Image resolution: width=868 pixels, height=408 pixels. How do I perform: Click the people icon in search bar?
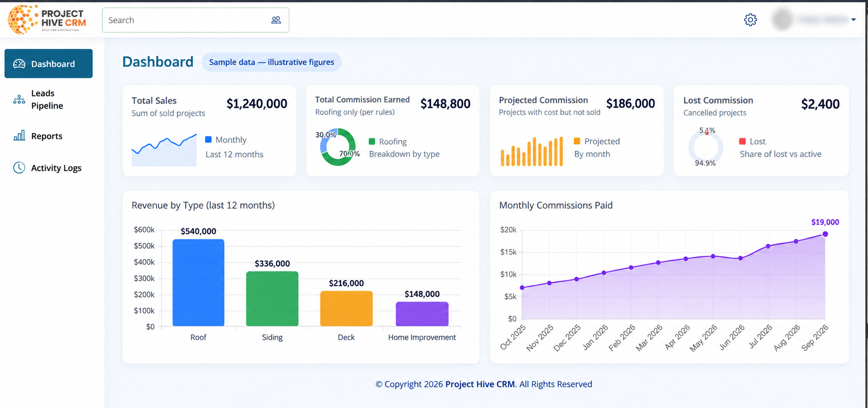(x=276, y=20)
